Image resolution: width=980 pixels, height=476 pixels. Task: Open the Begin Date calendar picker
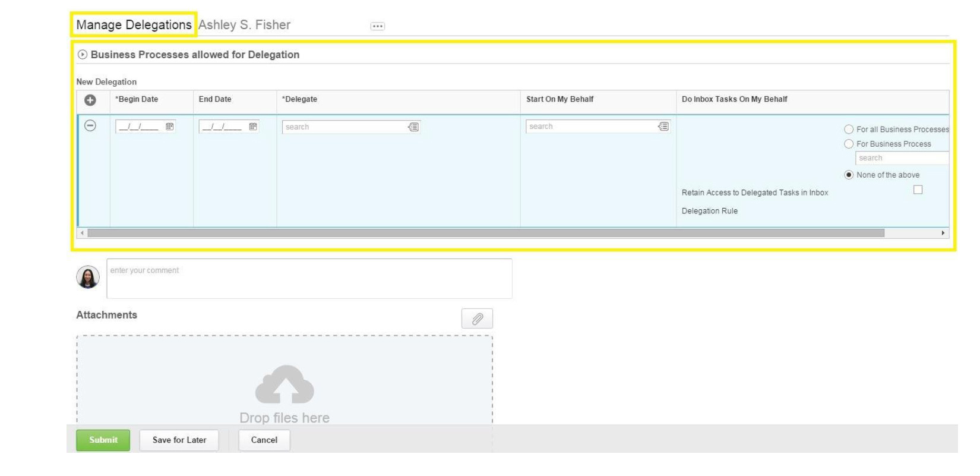(x=170, y=127)
